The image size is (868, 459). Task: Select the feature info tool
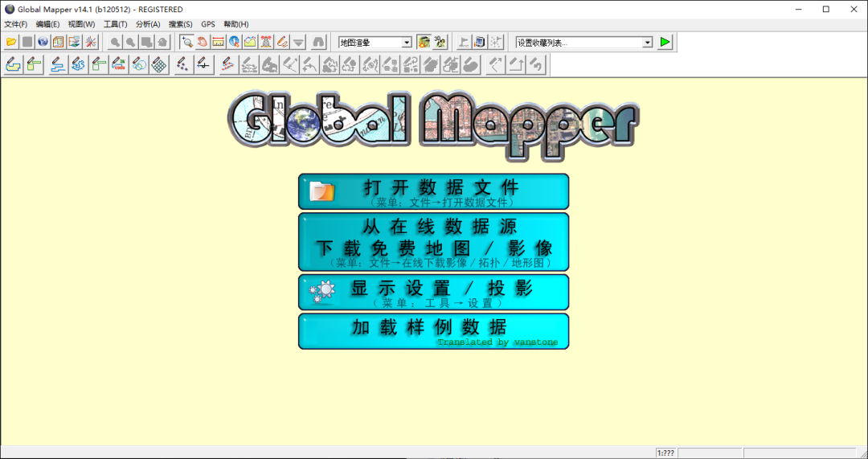(x=234, y=42)
